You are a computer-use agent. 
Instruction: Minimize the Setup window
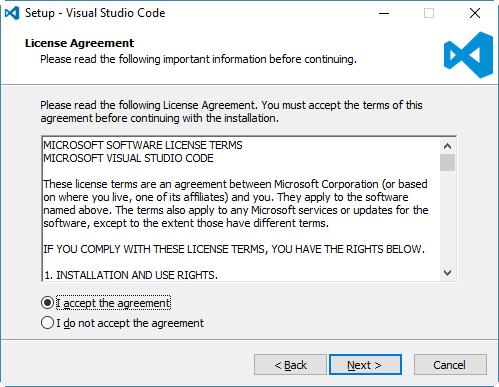(384, 13)
